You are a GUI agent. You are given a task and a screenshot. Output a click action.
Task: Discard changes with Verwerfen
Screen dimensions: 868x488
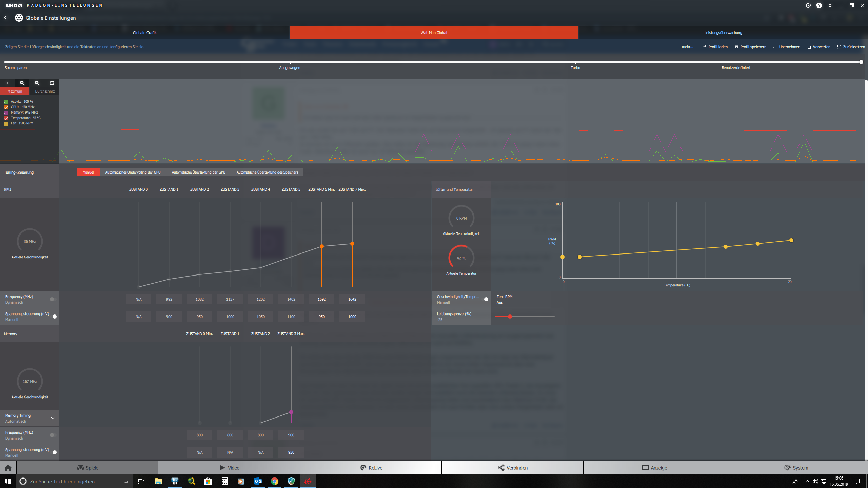coord(818,47)
